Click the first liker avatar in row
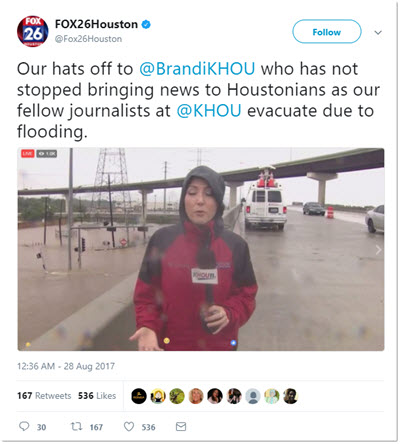Image resolution: width=400 pixels, height=444 pixels. click(139, 396)
